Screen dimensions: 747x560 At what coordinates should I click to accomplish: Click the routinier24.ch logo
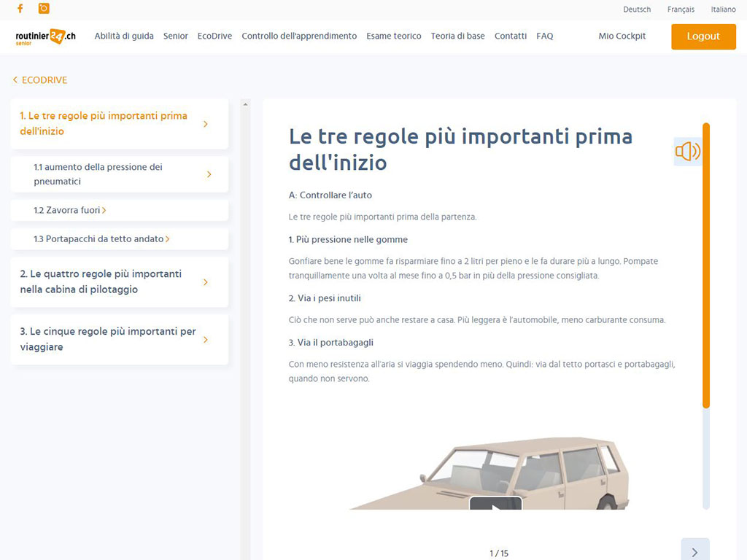click(45, 36)
